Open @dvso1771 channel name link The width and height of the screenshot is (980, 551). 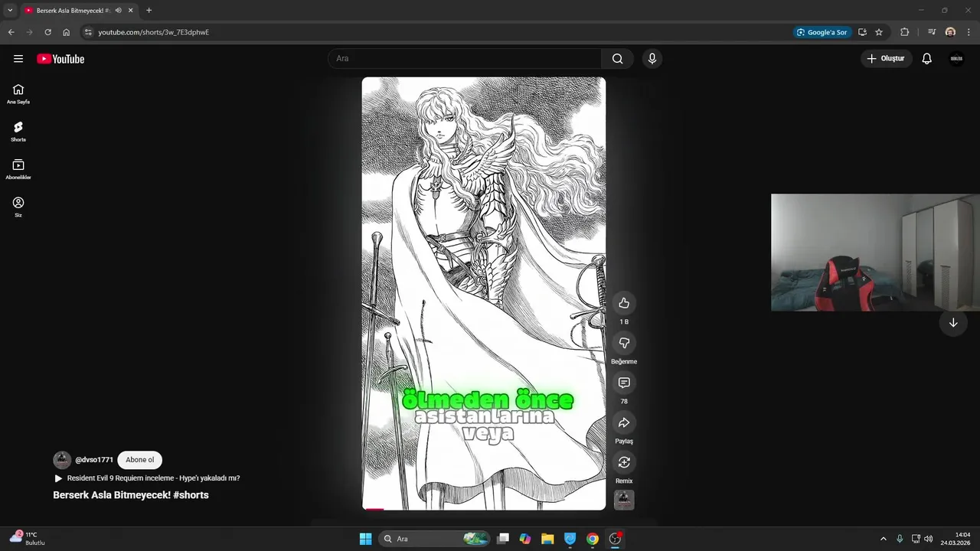click(94, 460)
